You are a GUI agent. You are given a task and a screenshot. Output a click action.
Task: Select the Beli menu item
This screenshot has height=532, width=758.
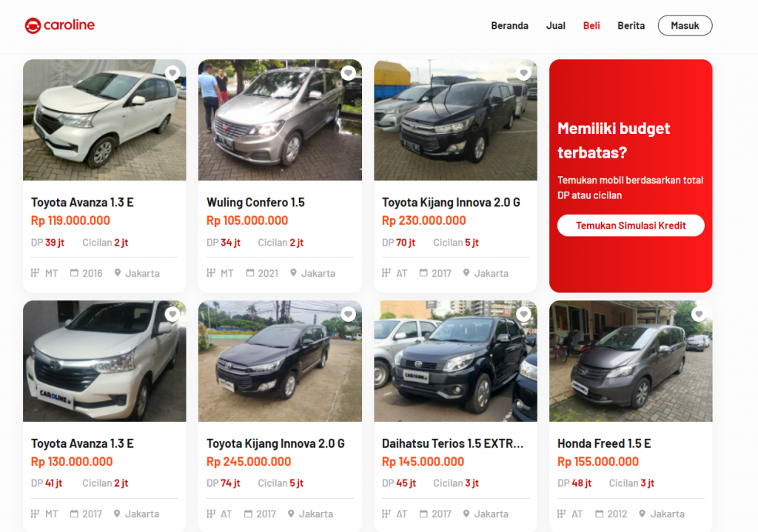coord(591,26)
